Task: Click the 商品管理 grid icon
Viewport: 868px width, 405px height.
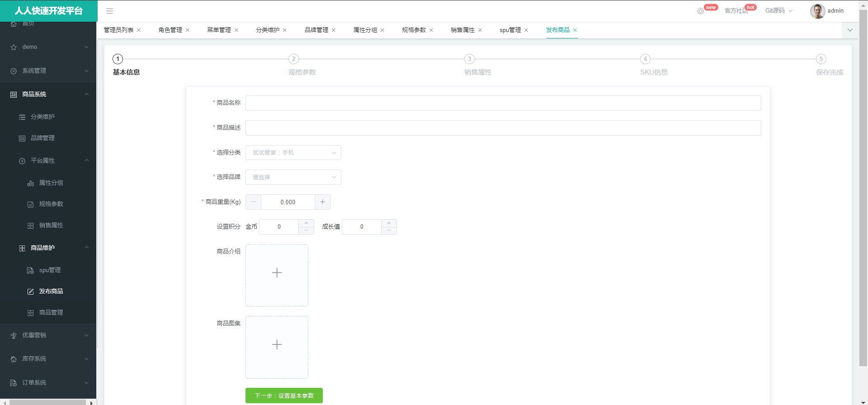Action: (30, 313)
